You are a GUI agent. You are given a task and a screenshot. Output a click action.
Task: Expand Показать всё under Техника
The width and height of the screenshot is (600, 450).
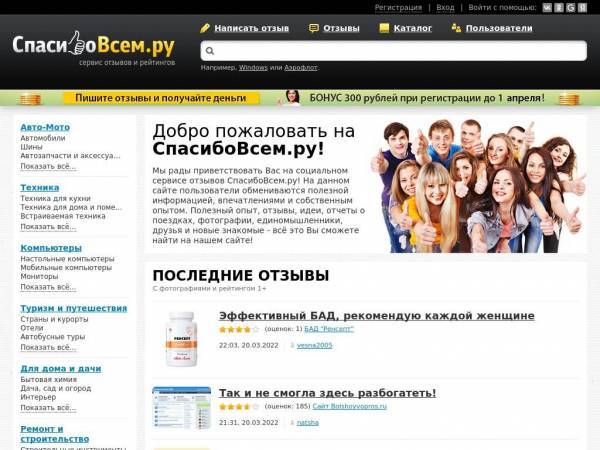(x=48, y=227)
